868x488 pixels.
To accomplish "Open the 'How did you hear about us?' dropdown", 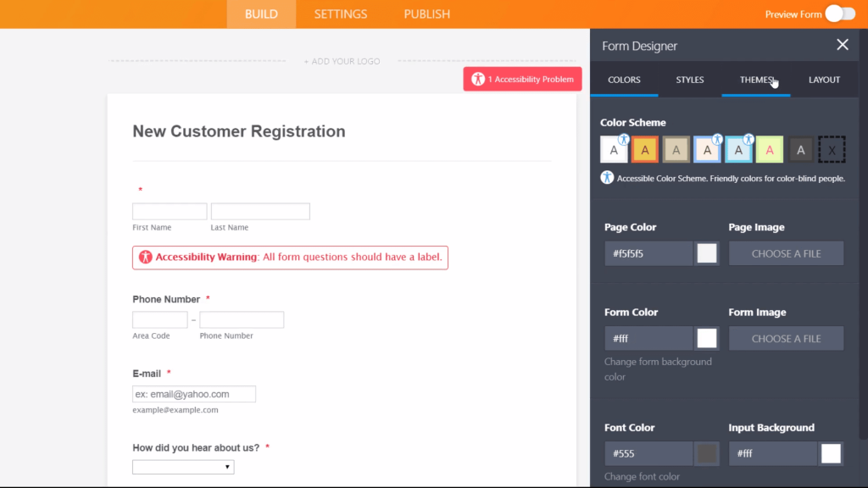I will 183,467.
